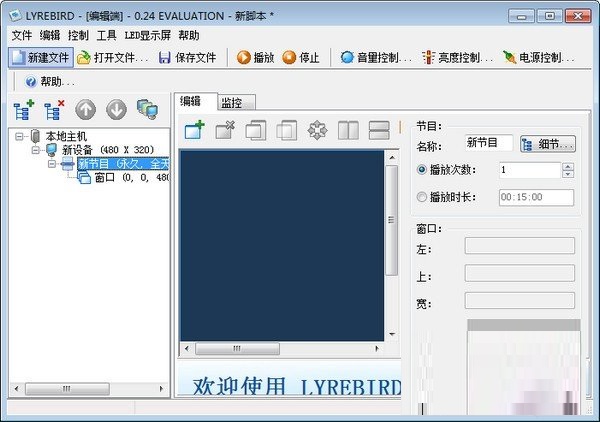The height and width of the screenshot is (422, 600).
Task: Select the 播放次数 radio button
Action: [x=421, y=169]
